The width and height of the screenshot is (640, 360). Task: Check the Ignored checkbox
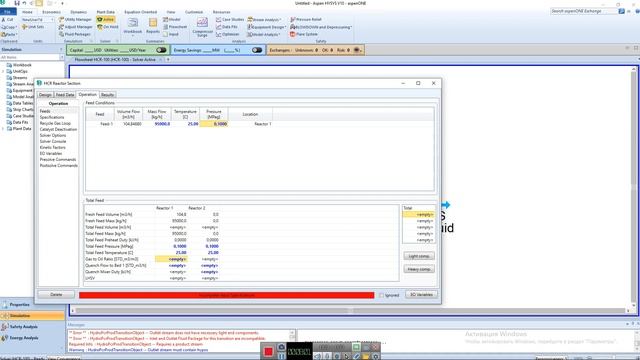381,295
